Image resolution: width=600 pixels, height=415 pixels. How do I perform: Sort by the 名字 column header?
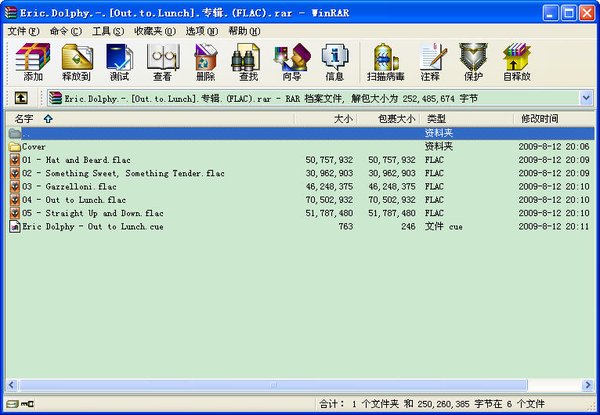tap(150, 119)
